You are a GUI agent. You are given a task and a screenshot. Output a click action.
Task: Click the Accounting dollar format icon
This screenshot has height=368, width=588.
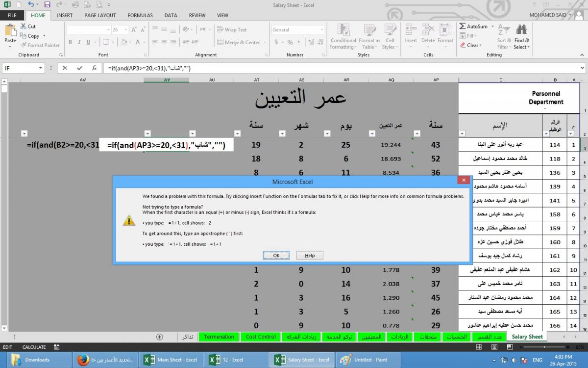(x=276, y=42)
